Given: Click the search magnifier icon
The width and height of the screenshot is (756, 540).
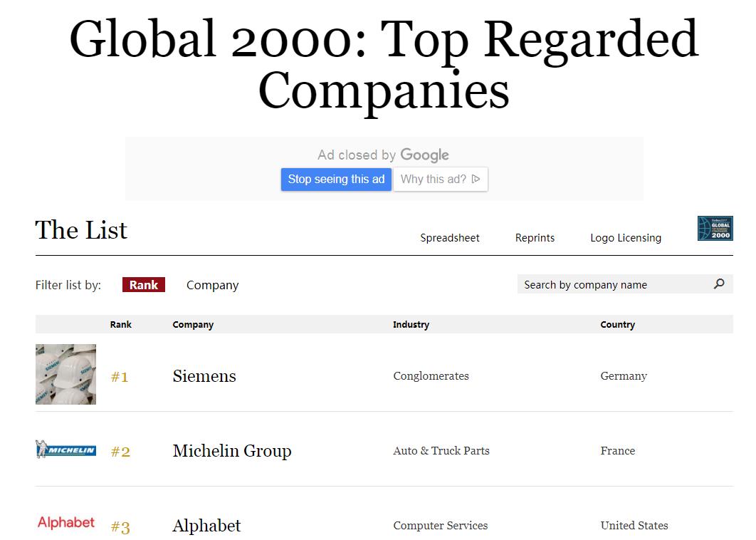Looking at the screenshot, I should point(719,284).
